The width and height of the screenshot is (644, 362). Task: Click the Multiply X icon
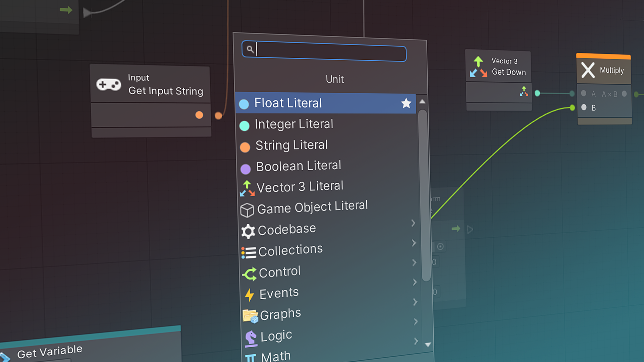click(588, 70)
